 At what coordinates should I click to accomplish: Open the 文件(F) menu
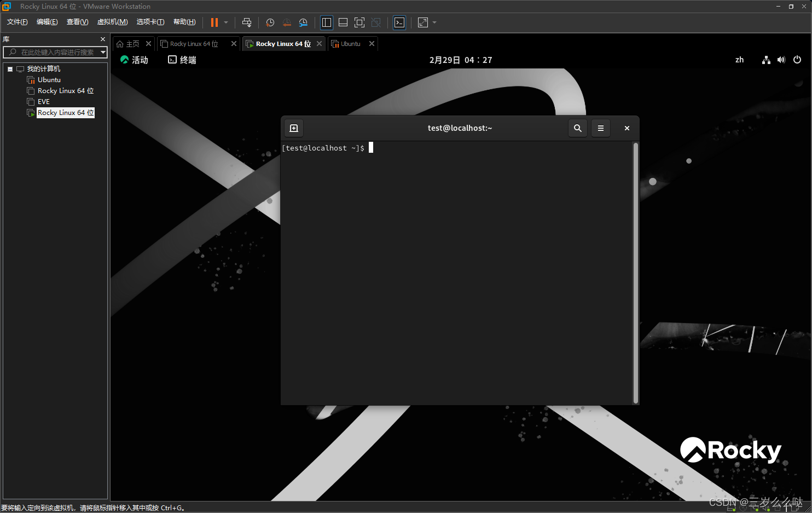(x=17, y=22)
